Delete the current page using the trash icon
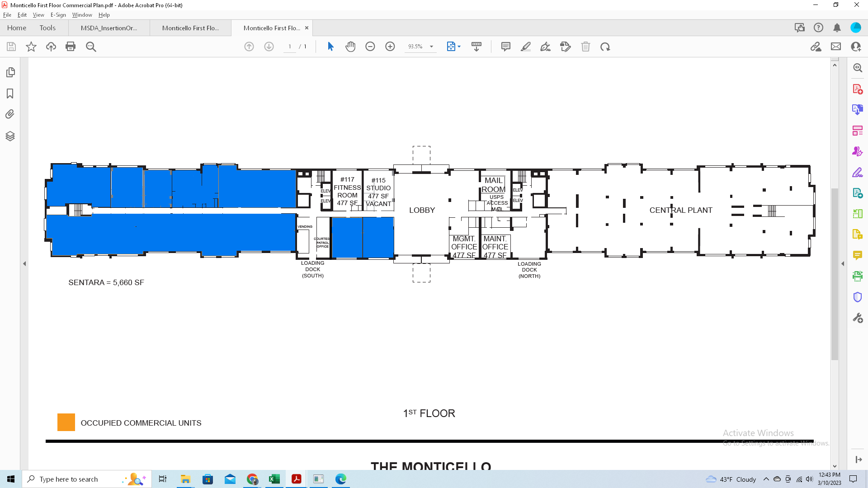 [x=586, y=47]
